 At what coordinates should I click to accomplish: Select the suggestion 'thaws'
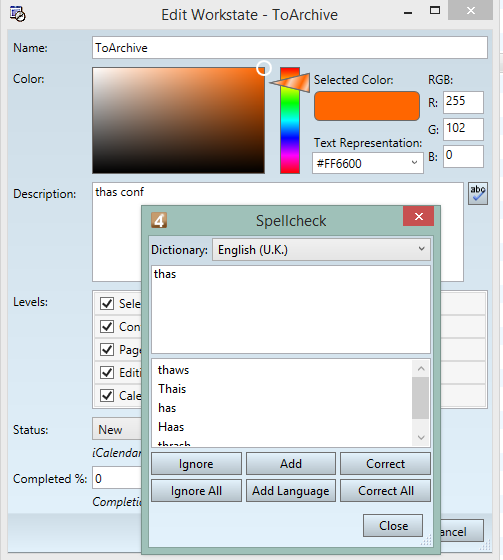pyautogui.click(x=174, y=370)
